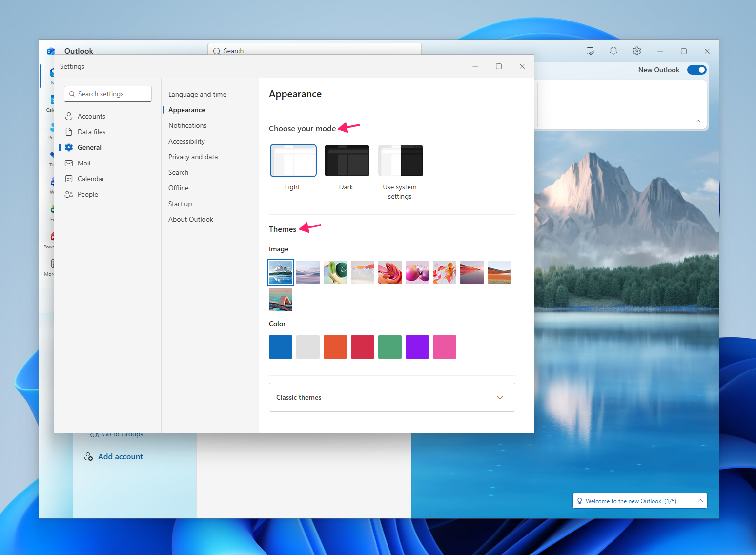Open the Accounts settings category

pyautogui.click(x=91, y=116)
